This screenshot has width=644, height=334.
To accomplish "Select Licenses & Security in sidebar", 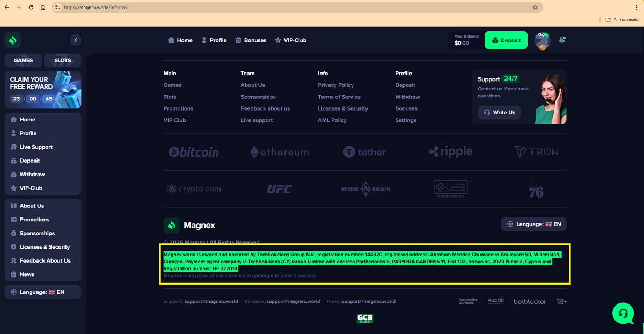I will coord(45,247).
